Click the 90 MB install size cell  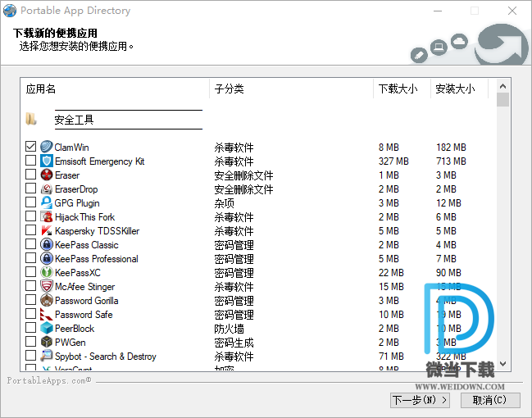[448, 272]
